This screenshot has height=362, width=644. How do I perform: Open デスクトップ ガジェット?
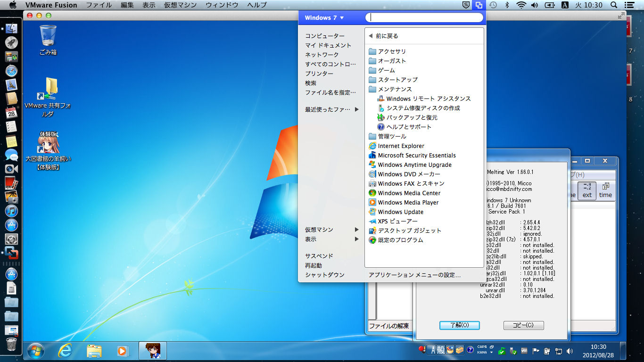[405, 230]
